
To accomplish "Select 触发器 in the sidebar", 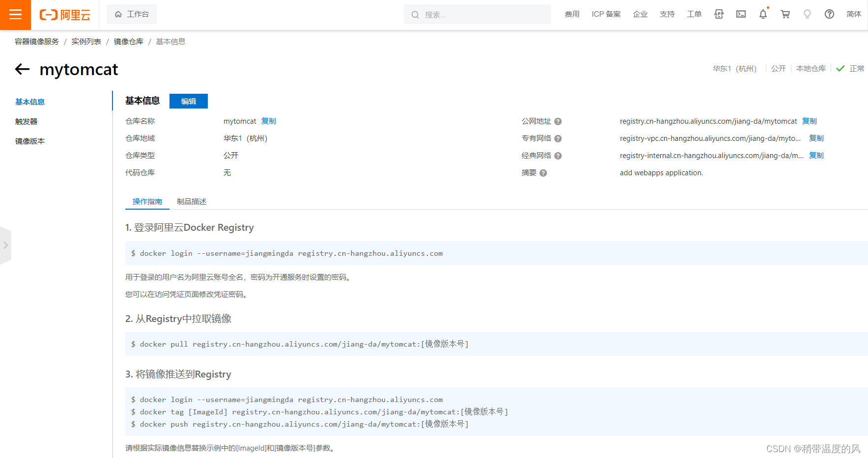I will coord(27,121).
